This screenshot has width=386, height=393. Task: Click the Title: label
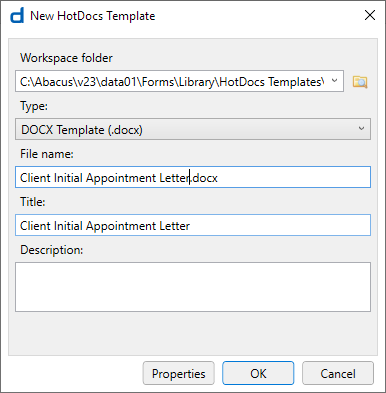(33, 202)
